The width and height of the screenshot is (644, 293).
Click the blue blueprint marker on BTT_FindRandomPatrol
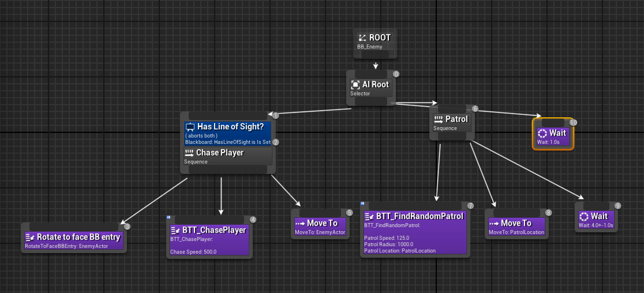pos(362,203)
